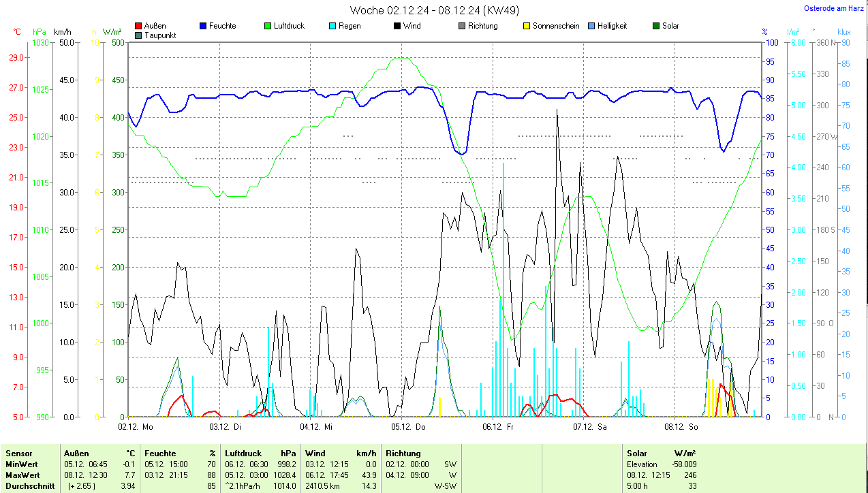Click the black Wind legend marker

coord(397,27)
